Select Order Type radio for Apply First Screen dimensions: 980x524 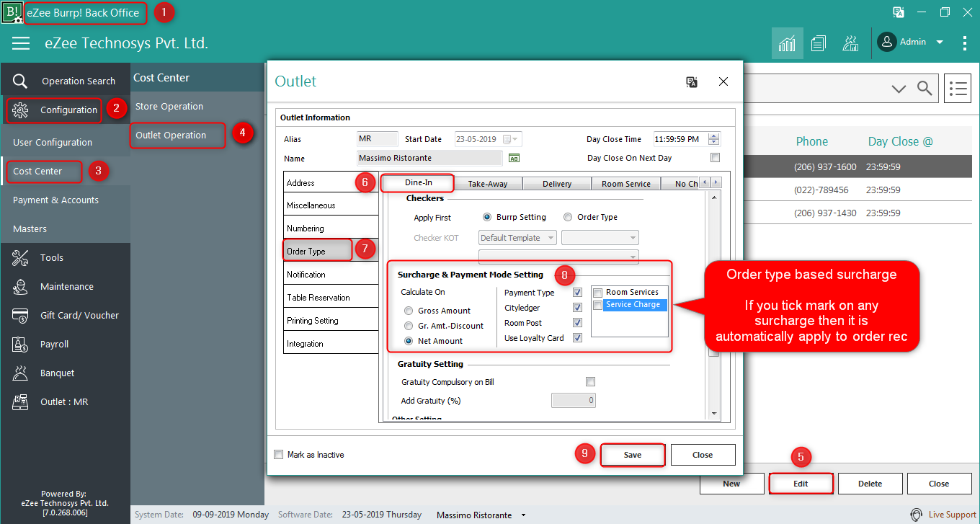tap(568, 217)
